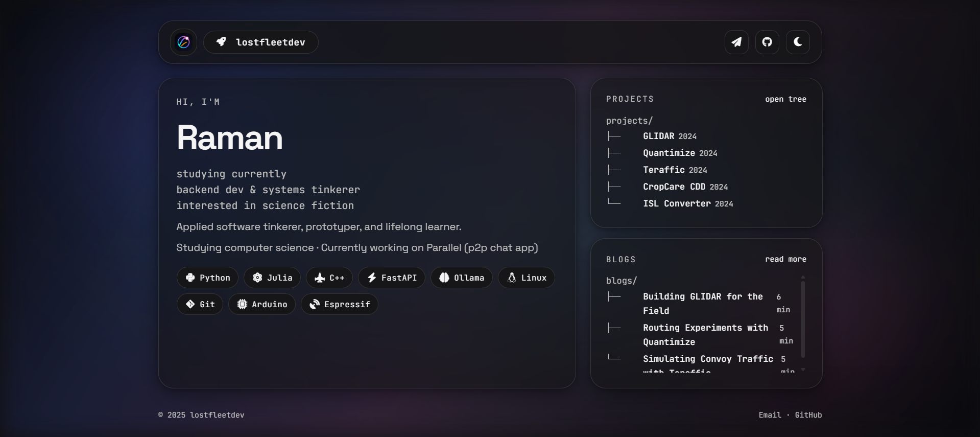Image resolution: width=980 pixels, height=437 pixels.
Task: Click the © 2025 lostfleetdev footer text
Action: tap(201, 415)
